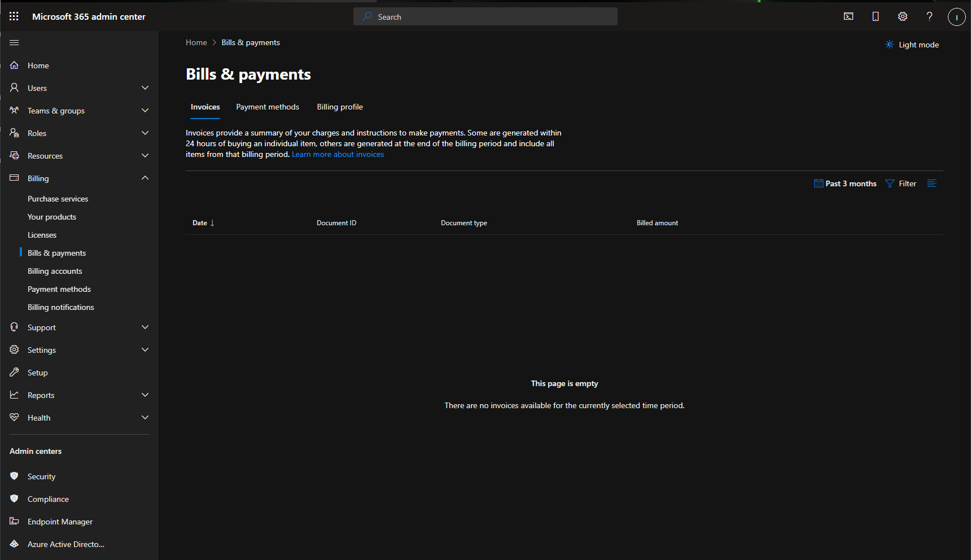Click the Teams & groups icon
Image resolution: width=971 pixels, height=560 pixels.
tap(14, 110)
